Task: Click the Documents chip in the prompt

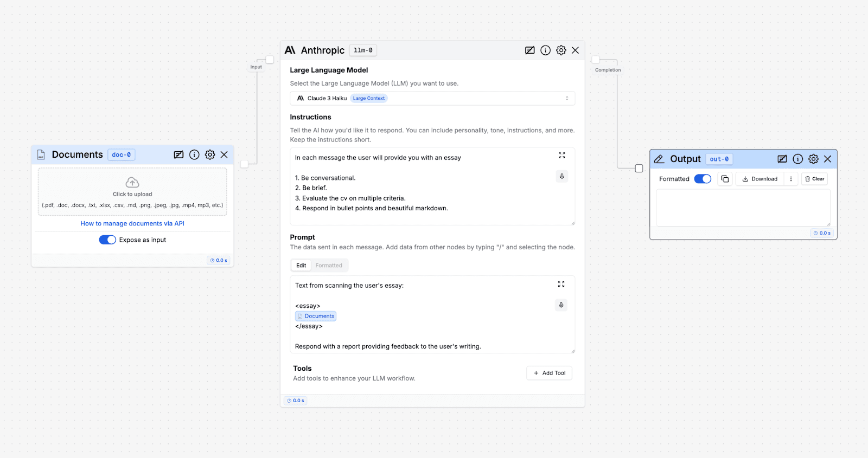Action: click(316, 316)
